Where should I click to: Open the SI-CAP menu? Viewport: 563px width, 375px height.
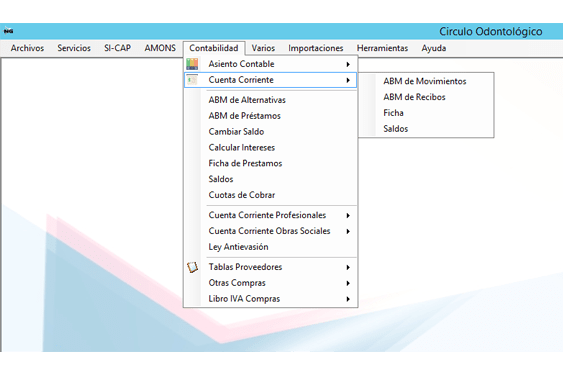[117, 48]
